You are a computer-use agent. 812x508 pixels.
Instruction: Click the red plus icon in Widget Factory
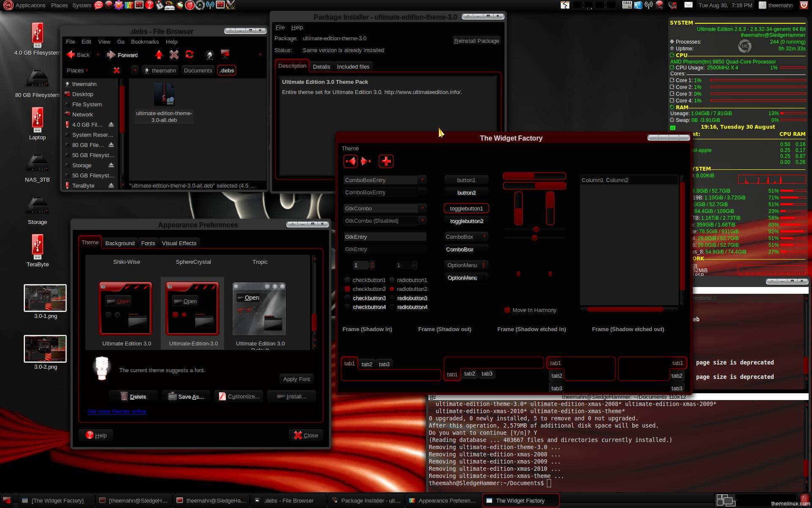[386, 161]
